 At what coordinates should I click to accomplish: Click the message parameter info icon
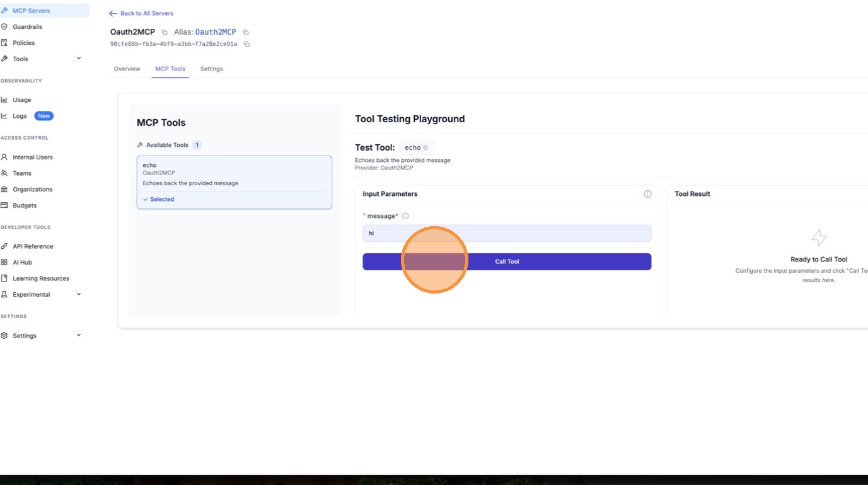[x=405, y=216]
